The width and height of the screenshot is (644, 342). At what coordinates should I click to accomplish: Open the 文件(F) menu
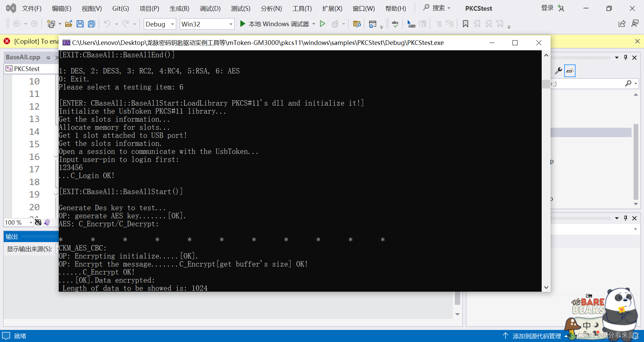click(32, 8)
